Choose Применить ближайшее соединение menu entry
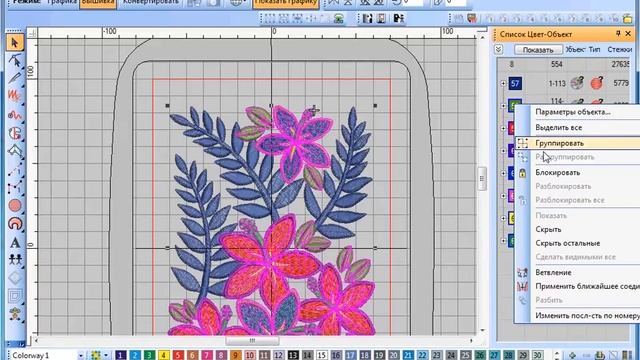This screenshot has width=640, height=360. tap(587, 286)
